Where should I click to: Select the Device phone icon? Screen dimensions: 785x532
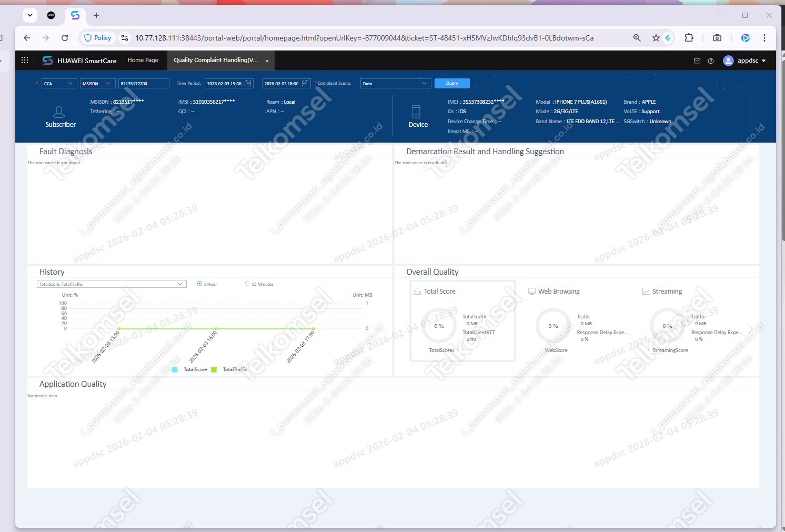tap(416, 112)
